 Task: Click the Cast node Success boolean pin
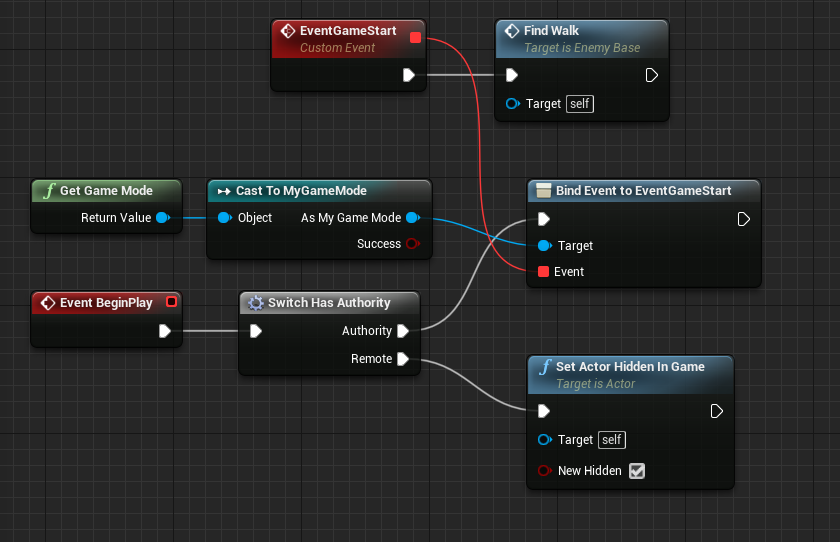[x=413, y=244]
